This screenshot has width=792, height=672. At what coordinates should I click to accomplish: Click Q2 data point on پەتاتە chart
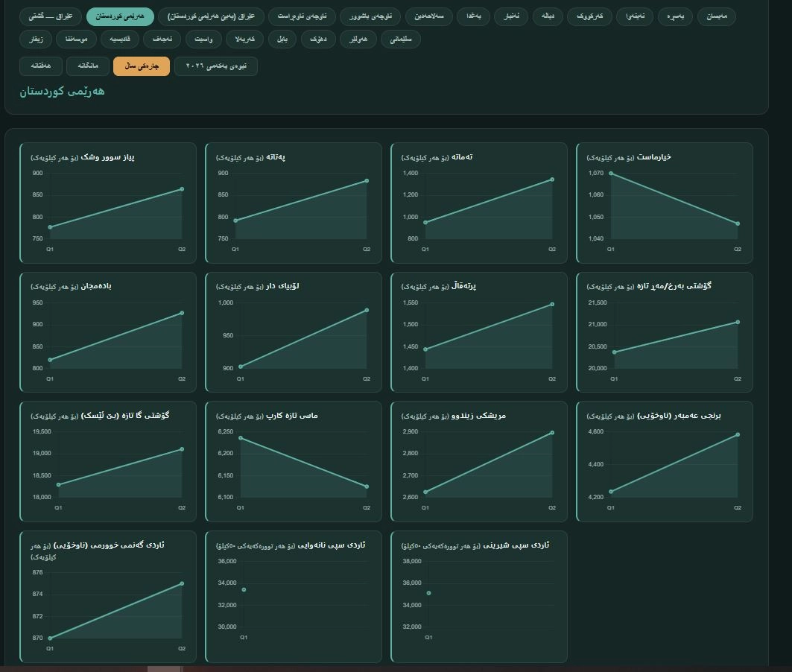[367, 181]
